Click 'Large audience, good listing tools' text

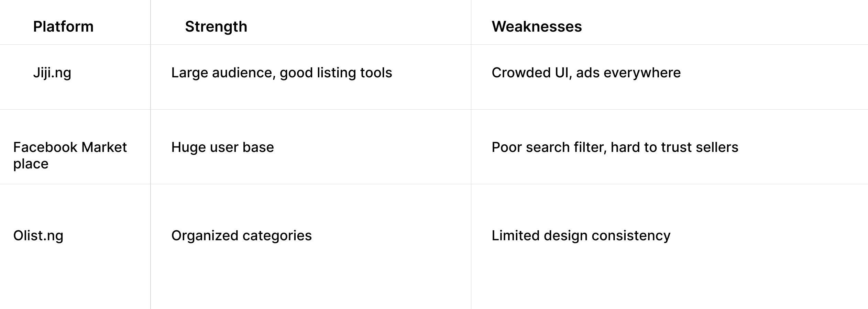tap(282, 73)
